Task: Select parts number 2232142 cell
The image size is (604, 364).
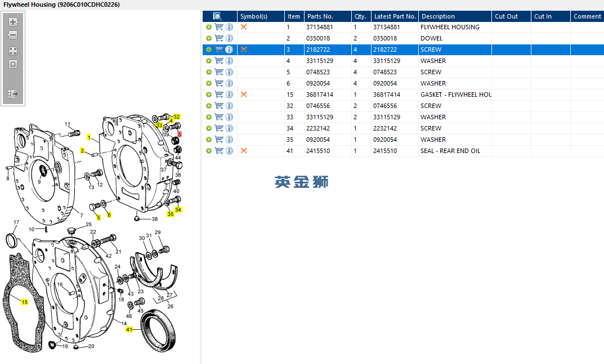Action: pyautogui.click(x=328, y=128)
